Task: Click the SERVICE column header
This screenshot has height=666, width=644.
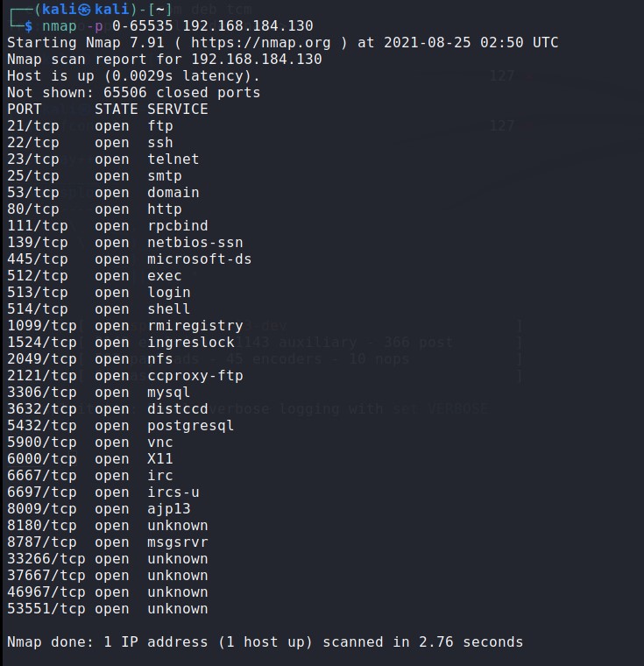Action: pyautogui.click(x=178, y=110)
